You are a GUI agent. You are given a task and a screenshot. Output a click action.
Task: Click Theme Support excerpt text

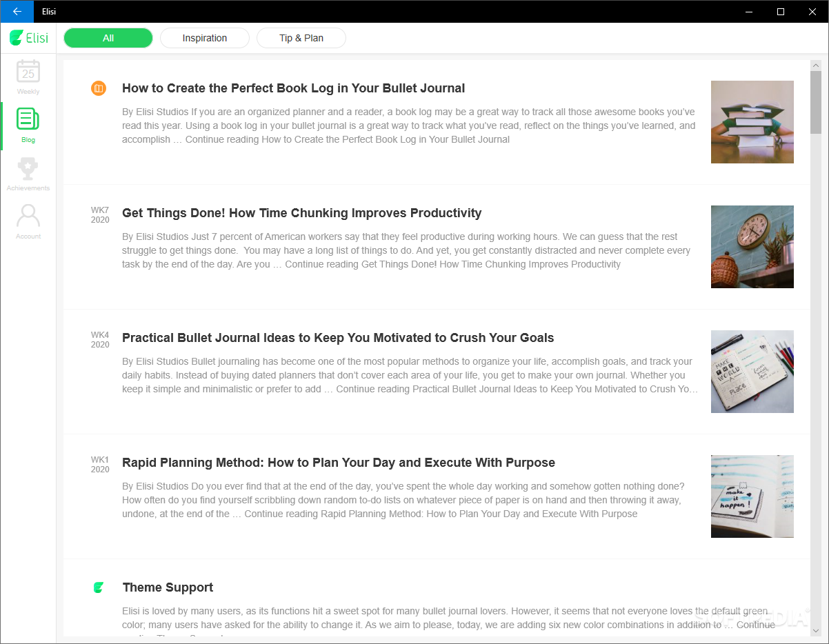click(x=448, y=621)
